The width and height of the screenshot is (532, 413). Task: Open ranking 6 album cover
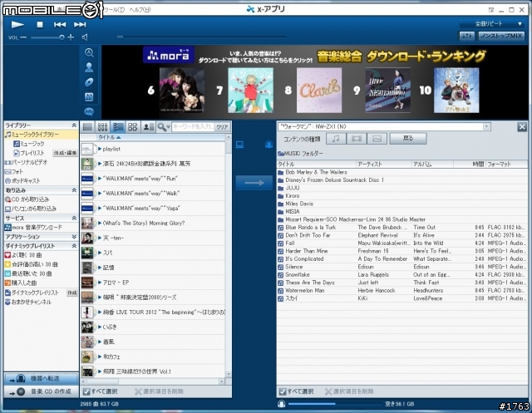click(182, 91)
